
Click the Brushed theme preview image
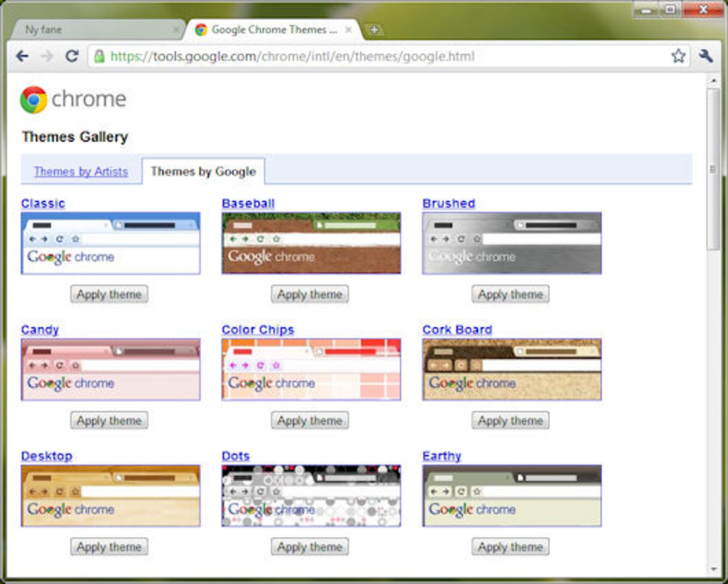pos(512,243)
